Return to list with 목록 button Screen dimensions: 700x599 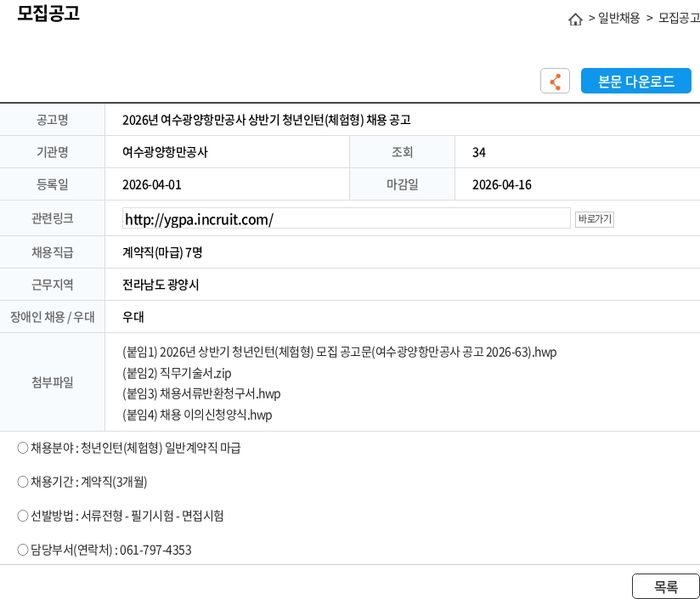(666, 586)
